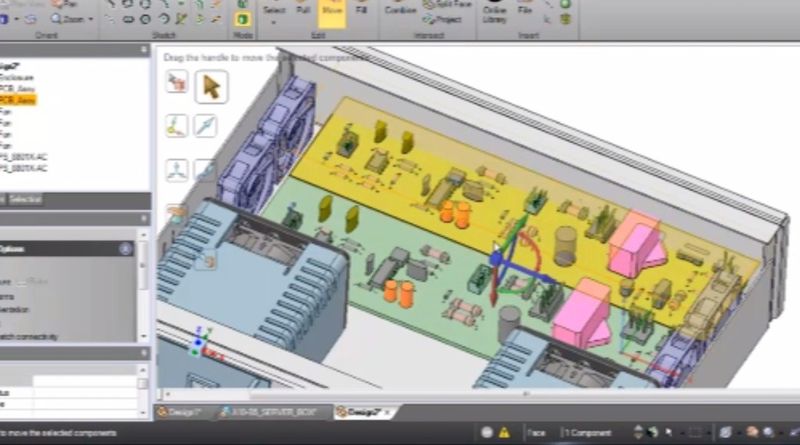800x445 pixels.
Task: Pick the green pencil sketch icon
Action: [182, 19]
